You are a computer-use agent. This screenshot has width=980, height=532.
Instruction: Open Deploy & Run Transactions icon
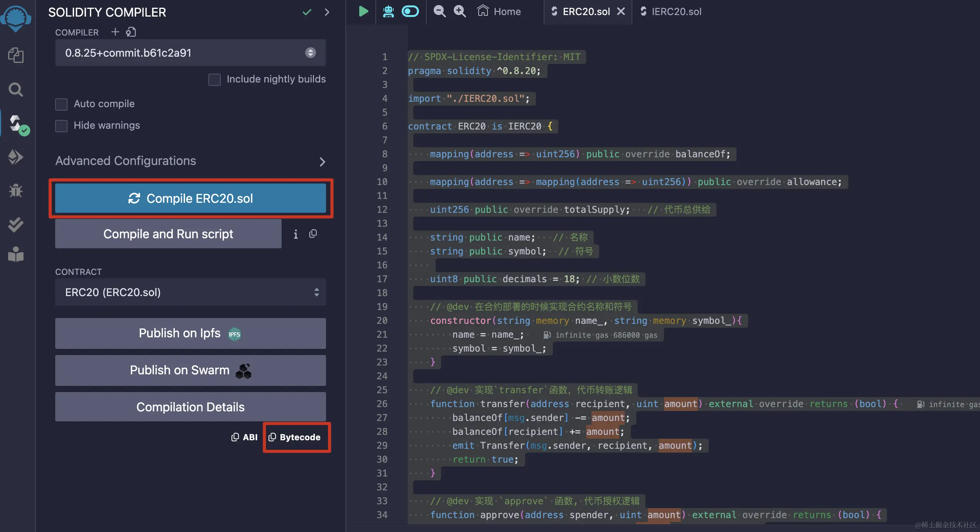(x=15, y=157)
